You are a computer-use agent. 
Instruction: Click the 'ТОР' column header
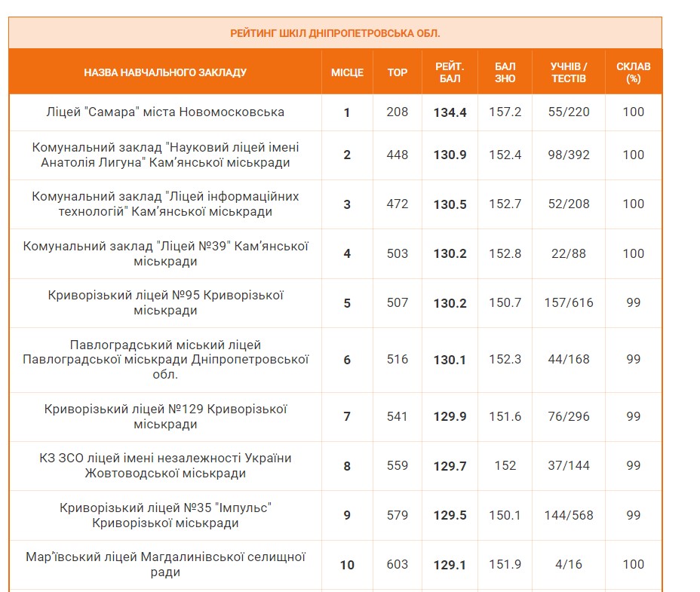pyautogui.click(x=397, y=72)
